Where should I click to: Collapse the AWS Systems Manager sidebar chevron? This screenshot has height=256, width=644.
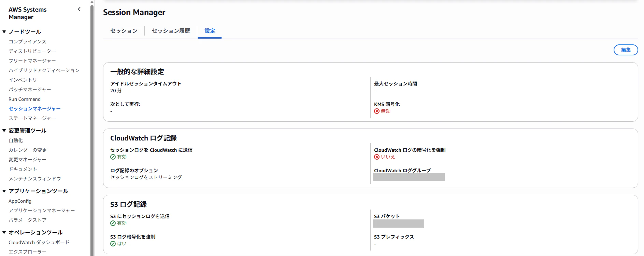pos(79,9)
